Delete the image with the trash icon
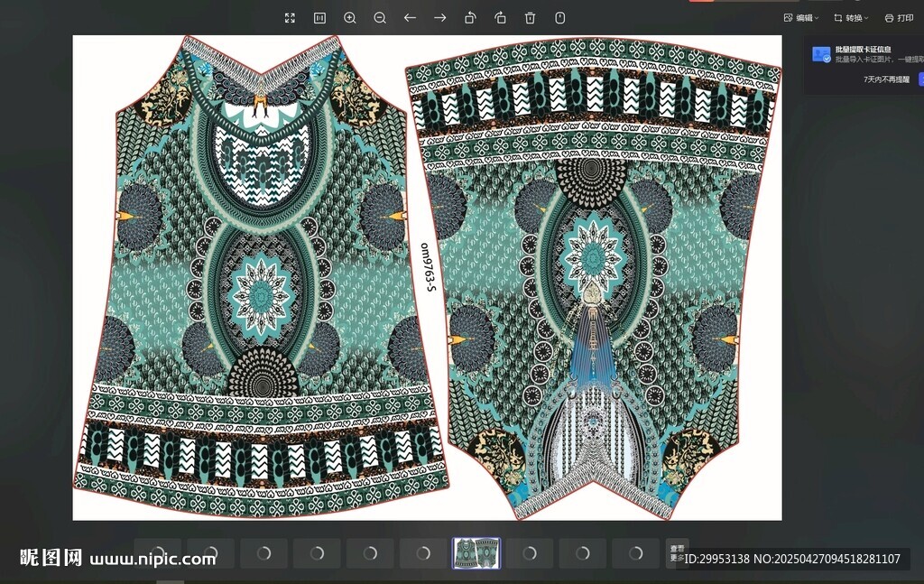Screen dimensions: 924x584 (x=530, y=18)
